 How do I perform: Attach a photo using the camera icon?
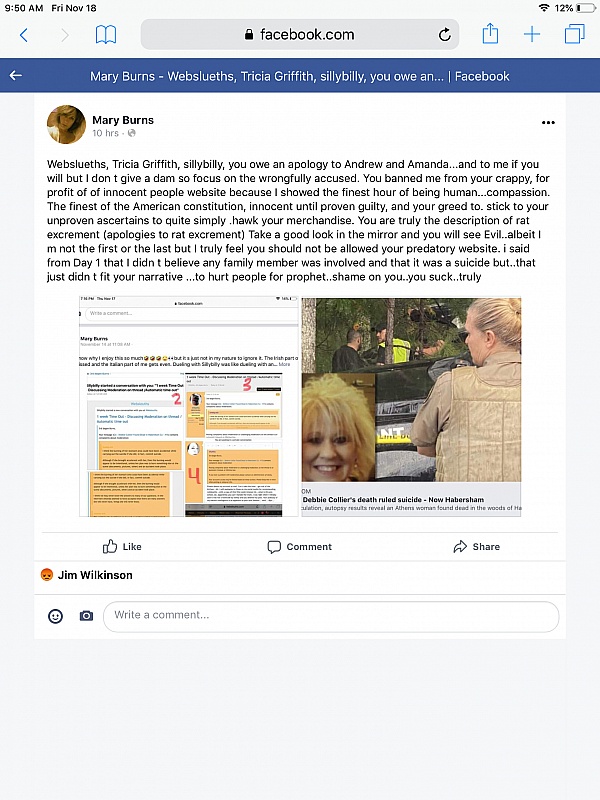(86, 616)
